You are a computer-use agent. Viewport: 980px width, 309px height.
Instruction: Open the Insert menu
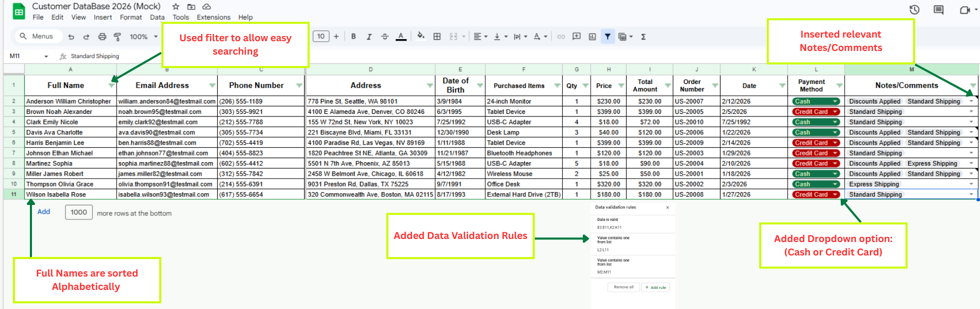(x=103, y=17)
